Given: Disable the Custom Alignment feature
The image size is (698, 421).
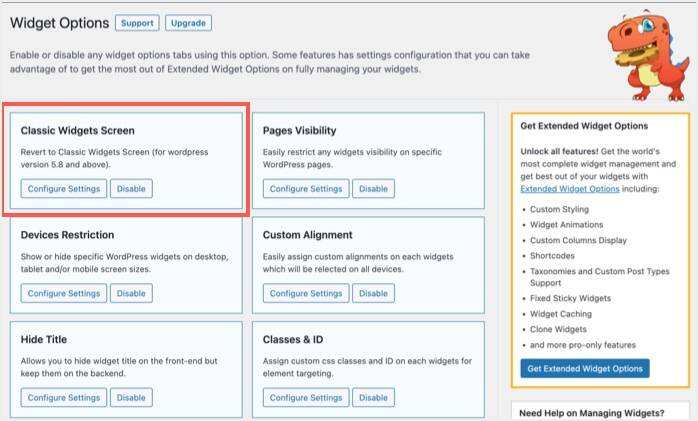Looking at the screenshot, I should pos(373,293).
